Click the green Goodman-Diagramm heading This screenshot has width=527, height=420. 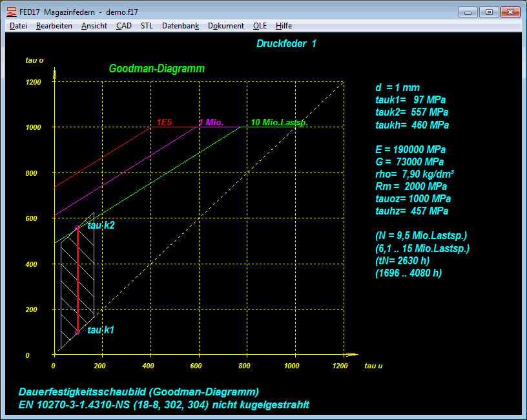click(156, 68)
